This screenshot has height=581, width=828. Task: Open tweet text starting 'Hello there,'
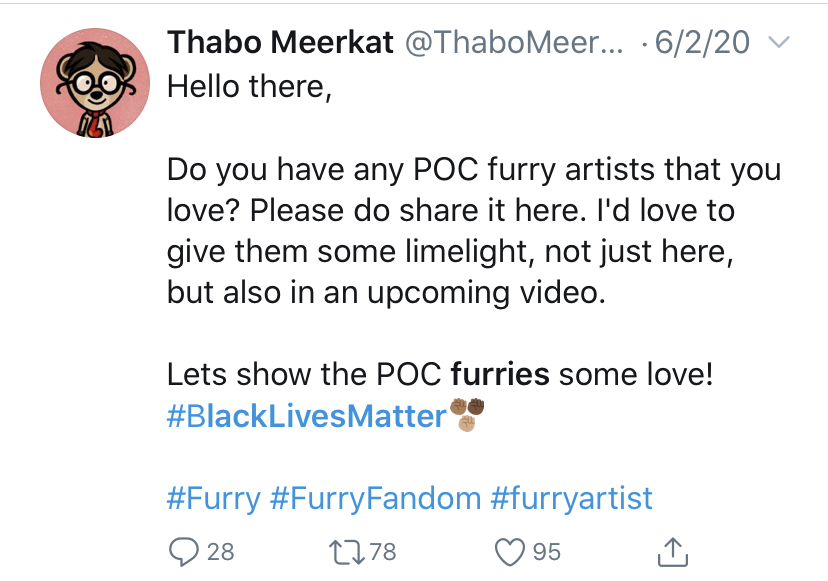[249, 86]
